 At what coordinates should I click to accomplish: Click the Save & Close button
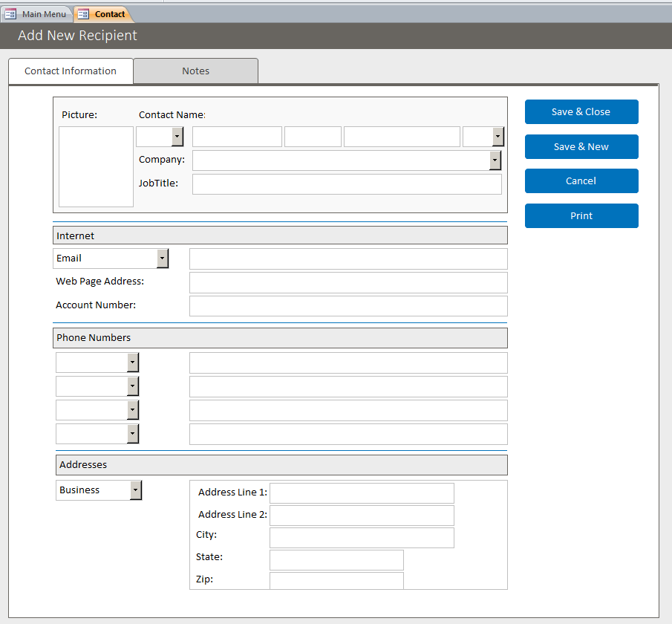coord(581,111)
